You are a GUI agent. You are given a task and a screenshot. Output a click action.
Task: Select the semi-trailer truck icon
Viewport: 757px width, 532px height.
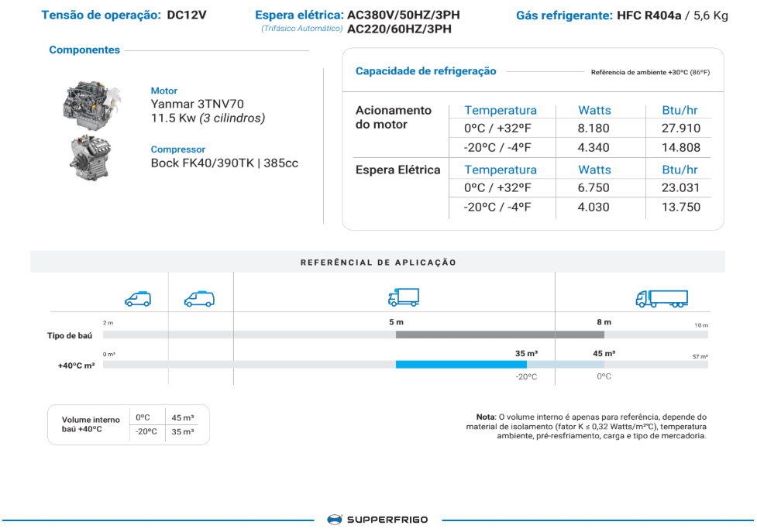point(661,298)
